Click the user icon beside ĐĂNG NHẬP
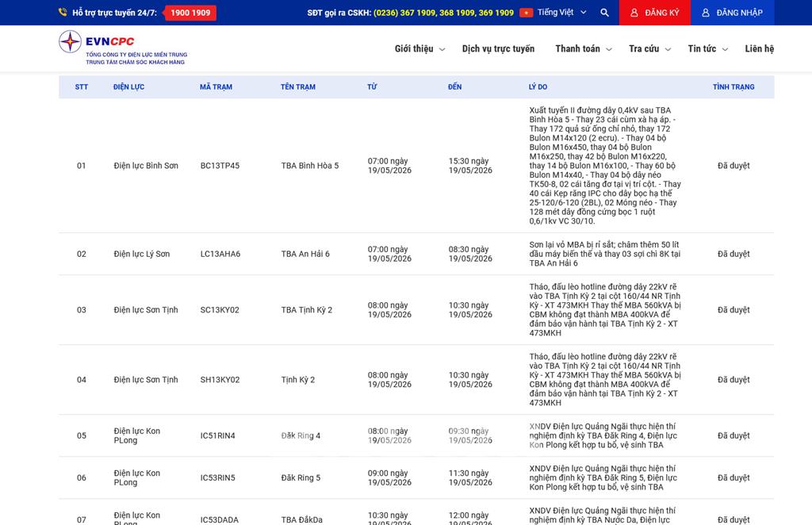 [x=705, y=13]
